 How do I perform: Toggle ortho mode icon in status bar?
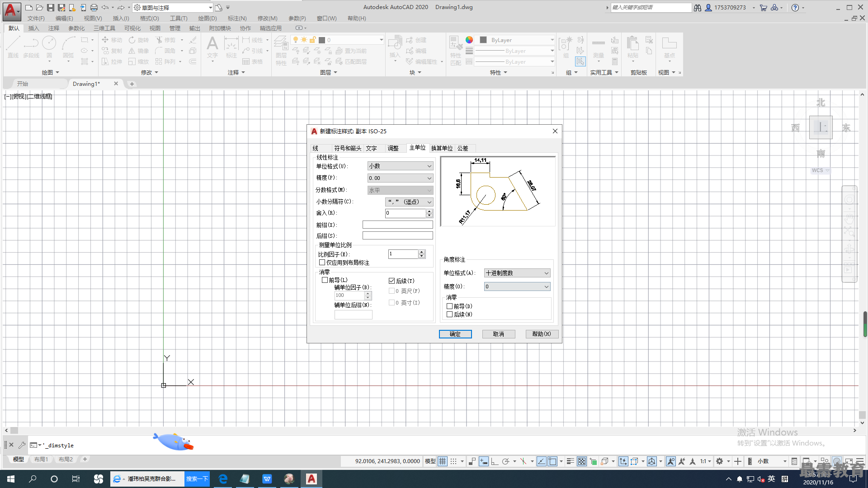click(x=495, y=461)
